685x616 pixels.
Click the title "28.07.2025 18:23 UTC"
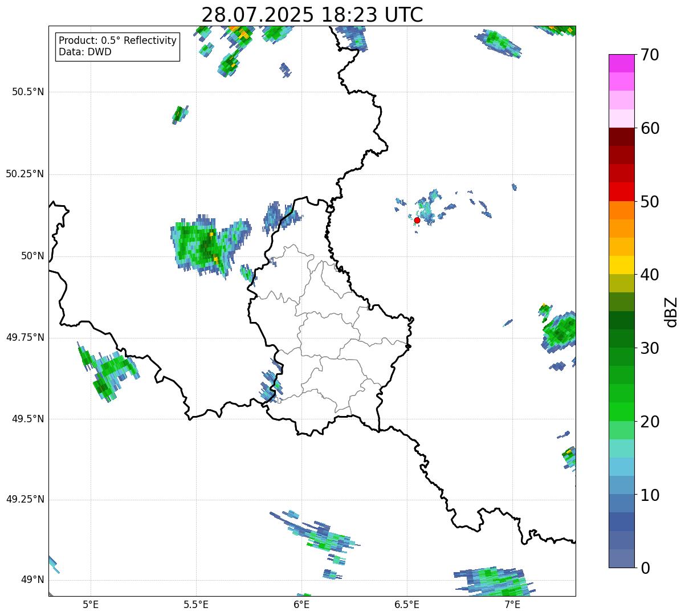point(312,14)
